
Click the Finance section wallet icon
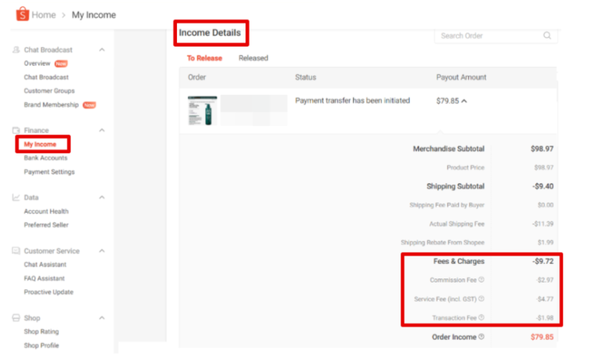click(x=16, y=130)
